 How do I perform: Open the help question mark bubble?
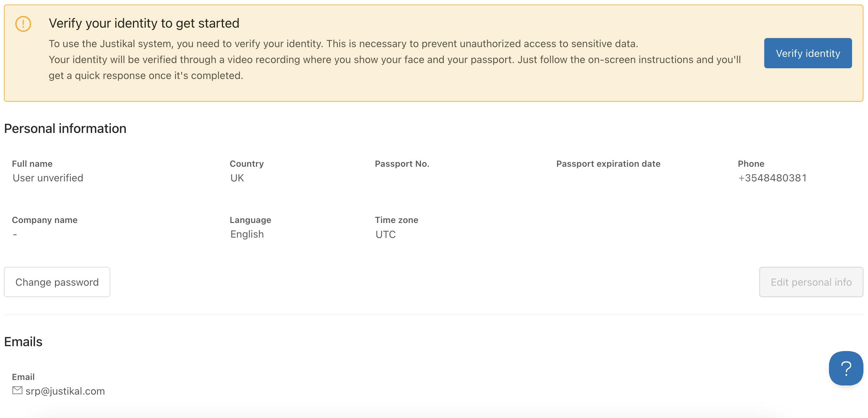click(846, 368)
